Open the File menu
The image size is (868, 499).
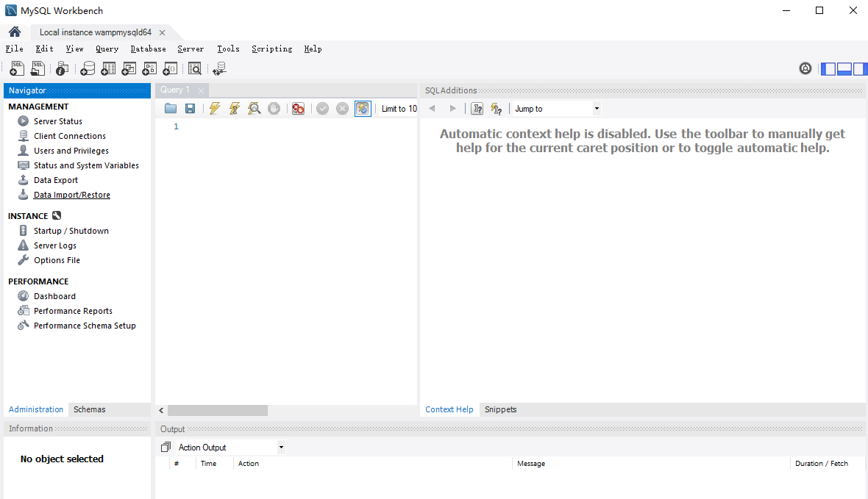[x=15, y=49]
